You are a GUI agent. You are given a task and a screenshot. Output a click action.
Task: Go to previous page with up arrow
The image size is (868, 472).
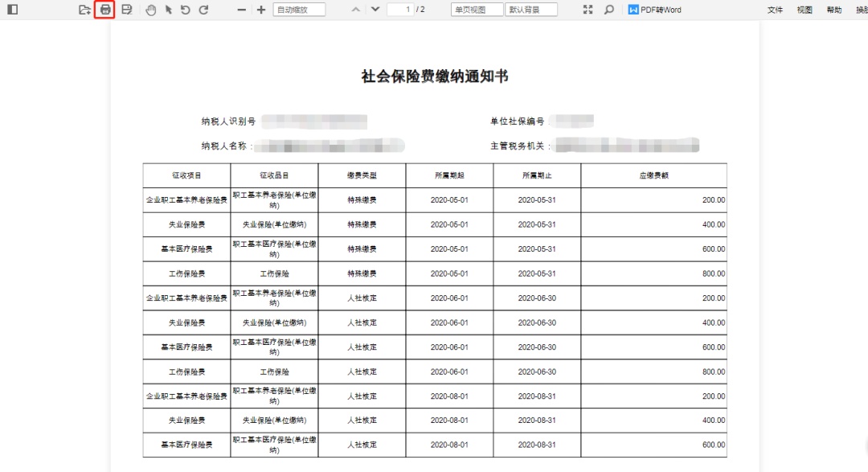[356, 10]
